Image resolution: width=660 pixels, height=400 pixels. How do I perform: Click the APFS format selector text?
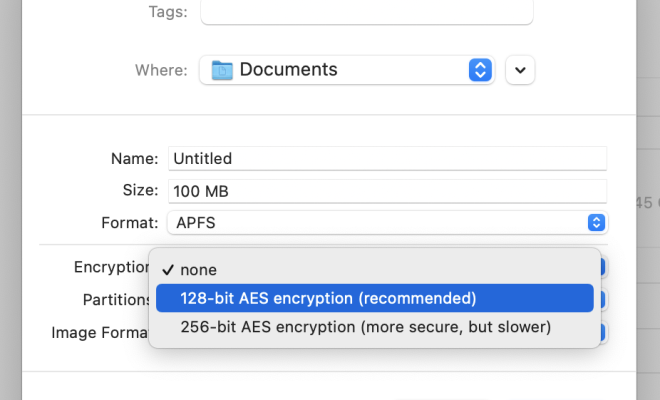[196, 223]
